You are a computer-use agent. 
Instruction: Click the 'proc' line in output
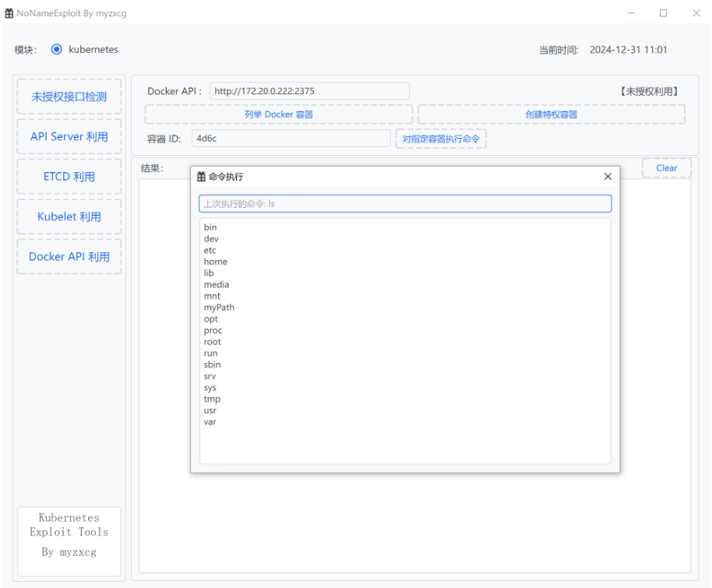(x=213, y=330)
